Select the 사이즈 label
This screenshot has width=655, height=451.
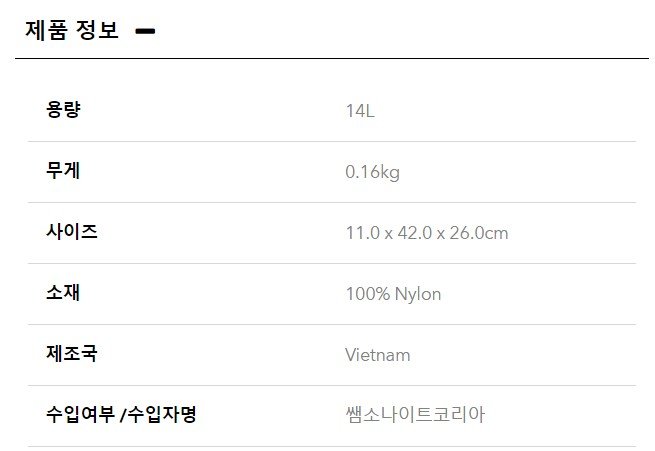pos(72,232)
